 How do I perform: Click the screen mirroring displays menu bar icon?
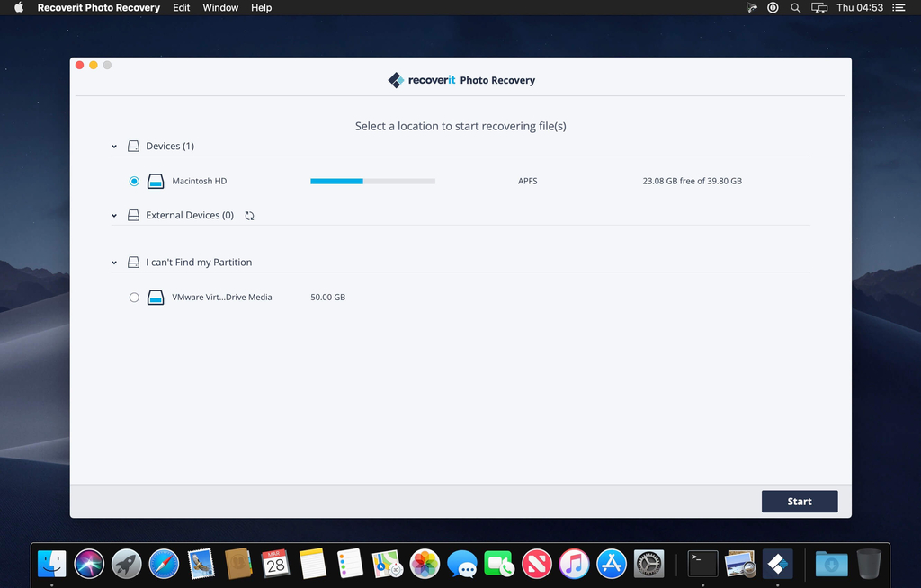coord(819,7)
